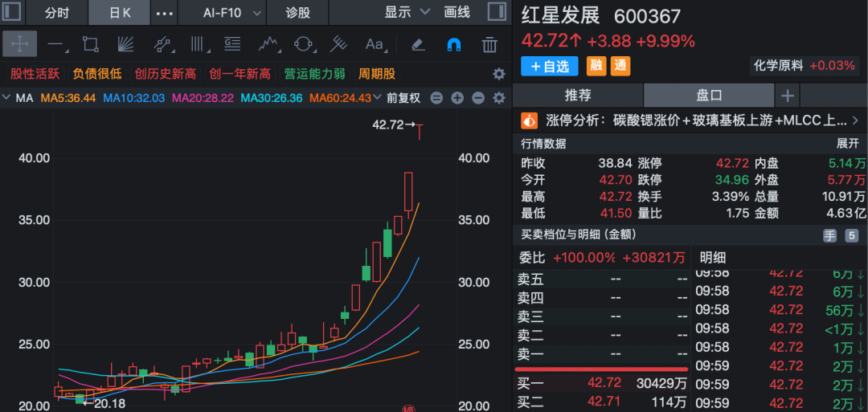Select the straight line drawing tool

coord(55,43)
